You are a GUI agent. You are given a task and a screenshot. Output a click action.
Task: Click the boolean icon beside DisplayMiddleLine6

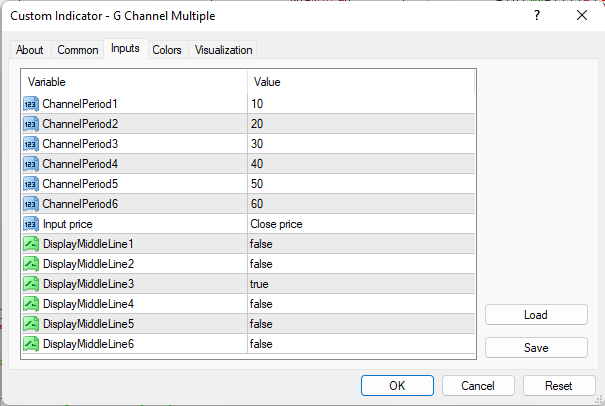pos(30,344)
